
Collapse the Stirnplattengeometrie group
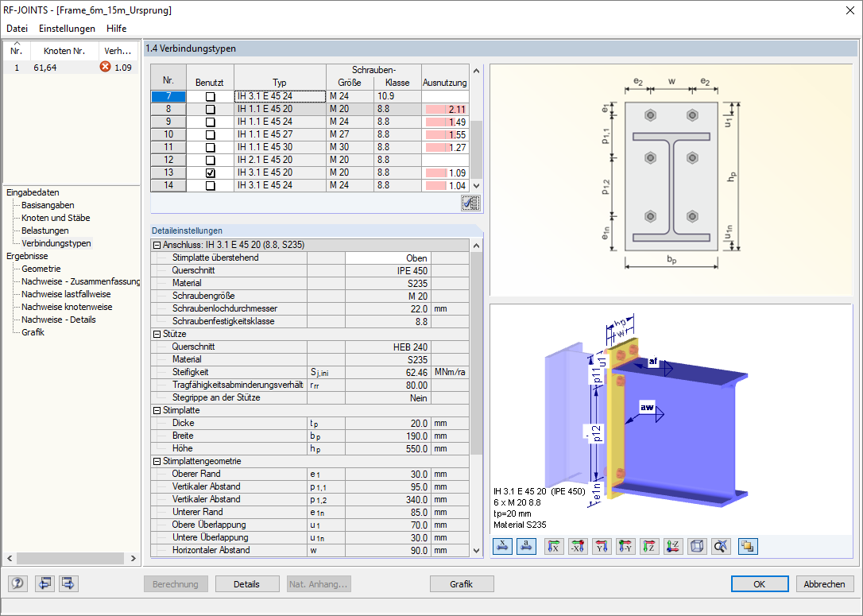[x=157, y=461]
